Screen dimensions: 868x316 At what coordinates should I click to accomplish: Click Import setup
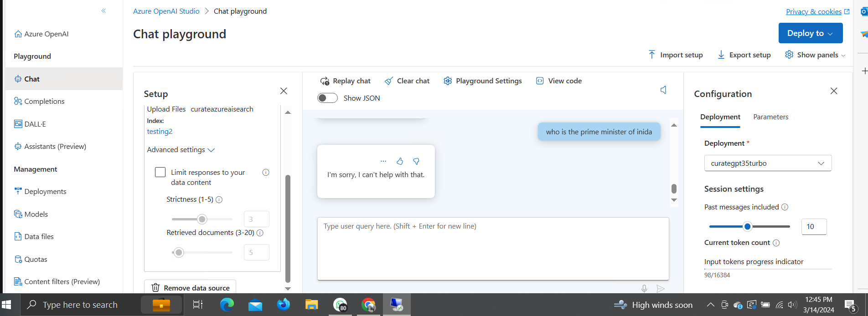click(675, 55)
